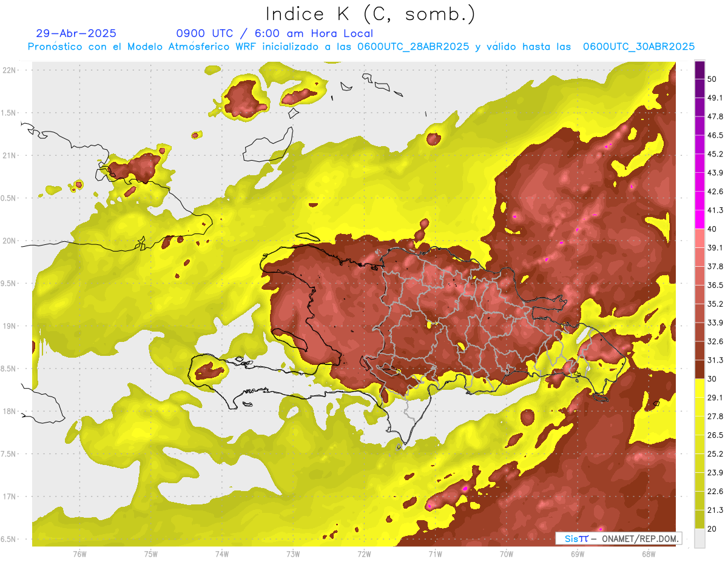Click legend value '31.3'
This screenshot has height=562, width=728.
pyautogui.click(x=715, y=360)
